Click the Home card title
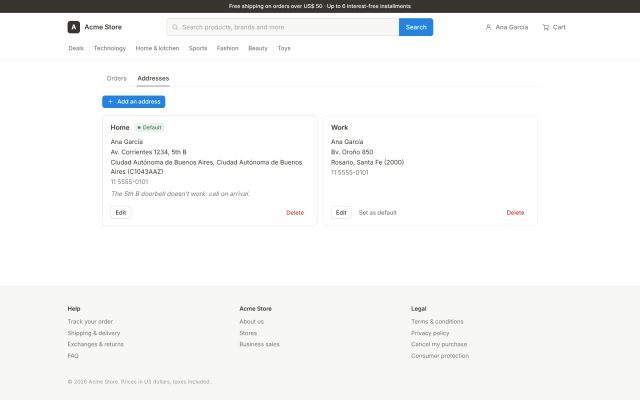This screenshot has width=640, height=400. [120, 127]
